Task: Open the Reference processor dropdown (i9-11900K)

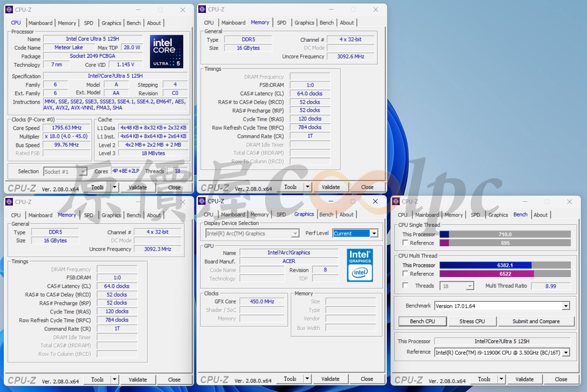Action: [566, 352]
